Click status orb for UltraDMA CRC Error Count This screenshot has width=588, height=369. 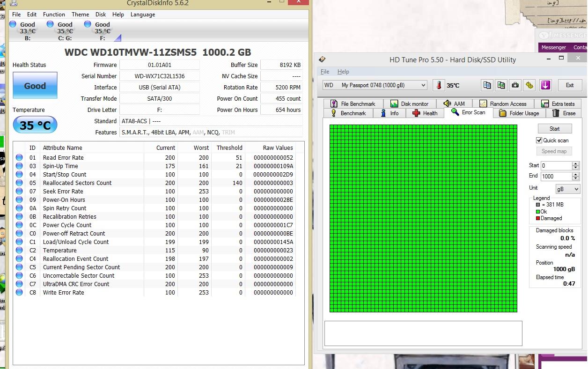pos(19,284)
